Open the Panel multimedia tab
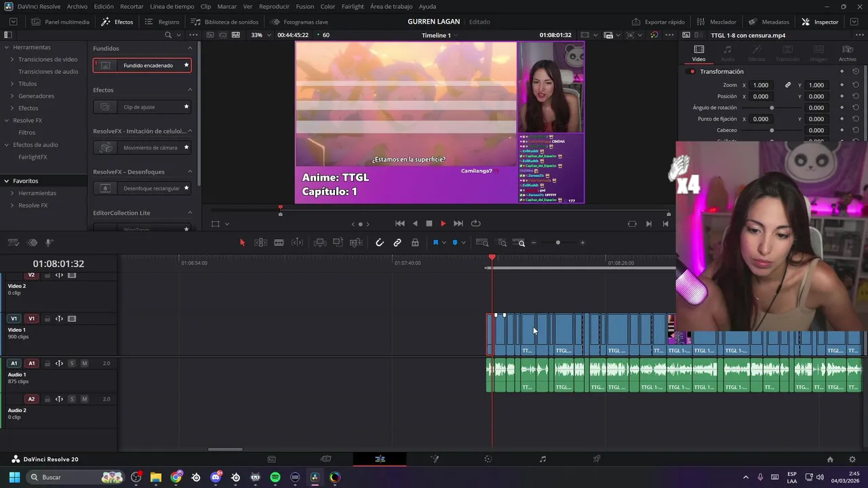The image size is (868, 488). coord(60,22)
